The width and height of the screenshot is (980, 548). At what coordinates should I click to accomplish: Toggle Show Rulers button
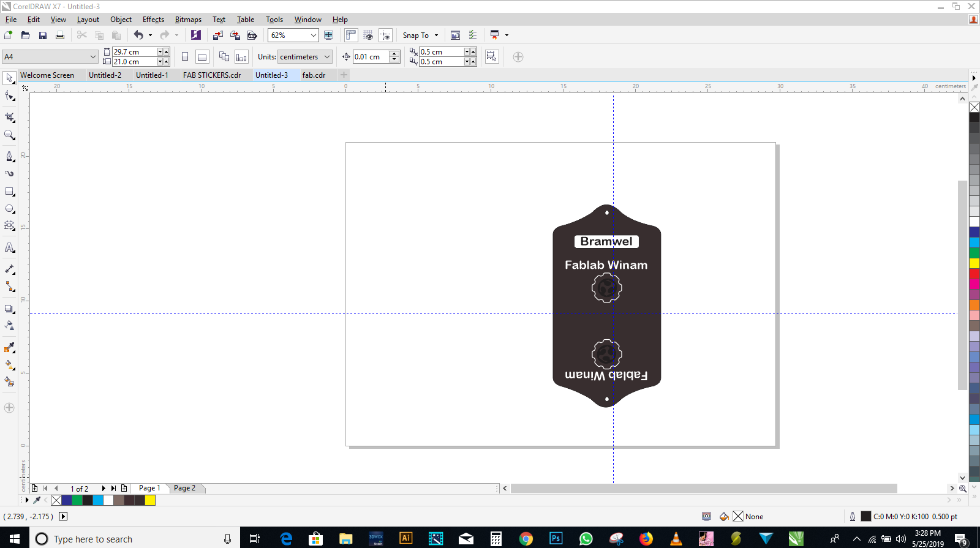pyautogui.click(x=351, y=36)
